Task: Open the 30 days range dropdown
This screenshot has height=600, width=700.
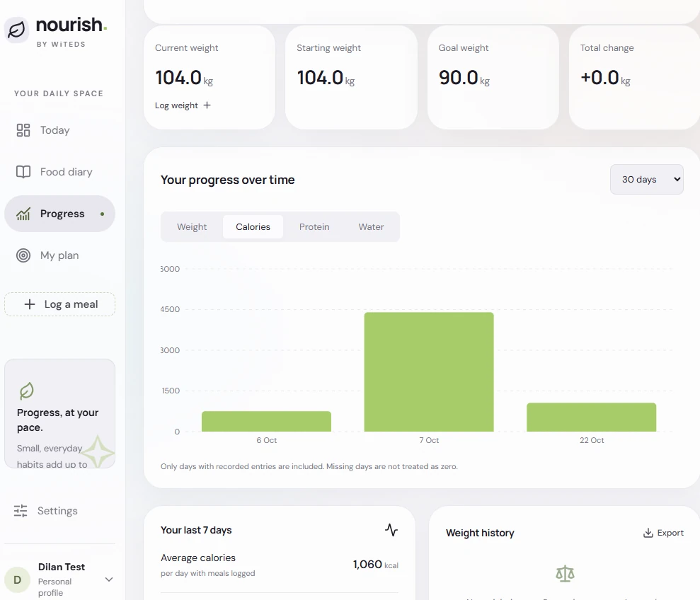Action: (x=646, y=180)
